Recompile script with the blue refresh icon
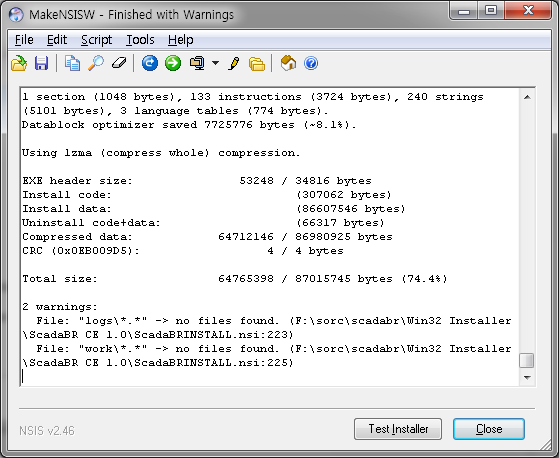 pyautogui.click(x=150, y=63)
